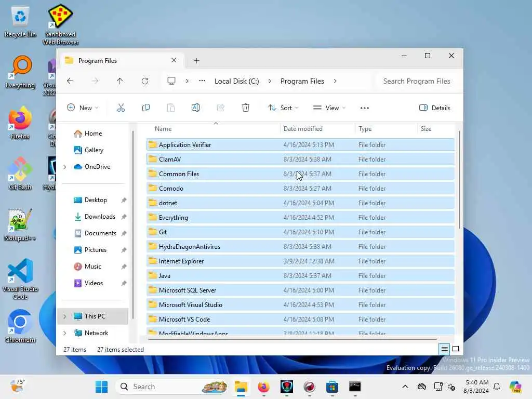Expand the Network tree node
532x399 pixels.
click(x=65, y=333)
